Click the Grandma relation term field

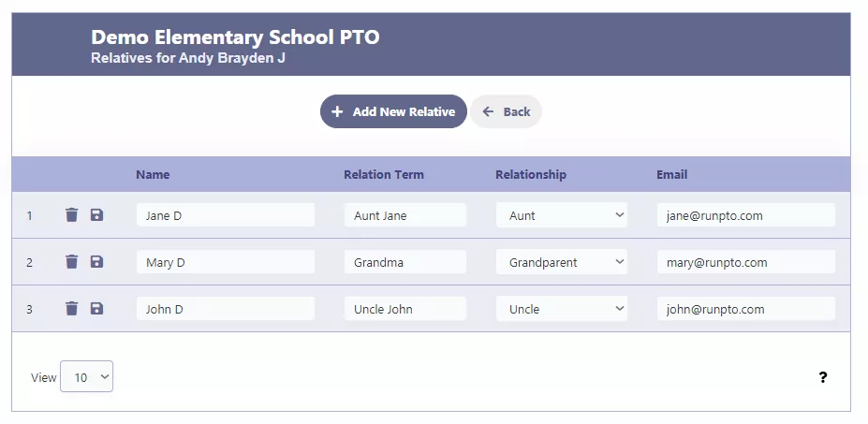405,262
